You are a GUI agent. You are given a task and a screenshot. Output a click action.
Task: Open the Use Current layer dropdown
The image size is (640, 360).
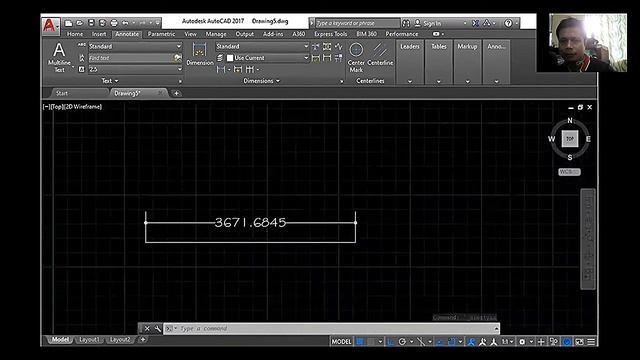pyautogui.click(x=268, y=58)
